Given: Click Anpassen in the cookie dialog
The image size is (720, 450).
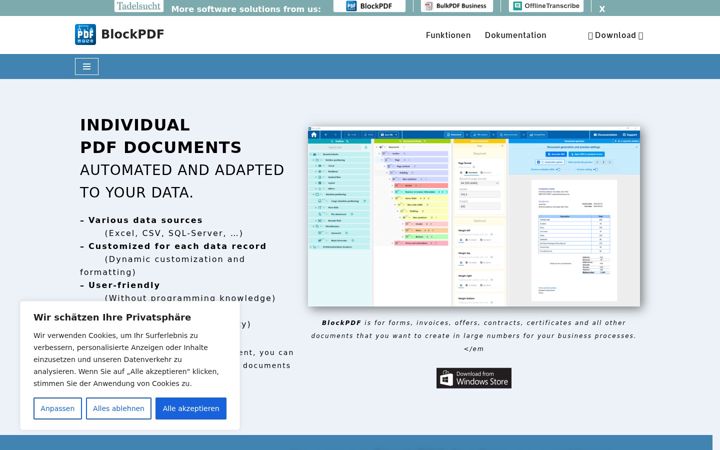Looking at the screenshot, I should pos(57,408).
